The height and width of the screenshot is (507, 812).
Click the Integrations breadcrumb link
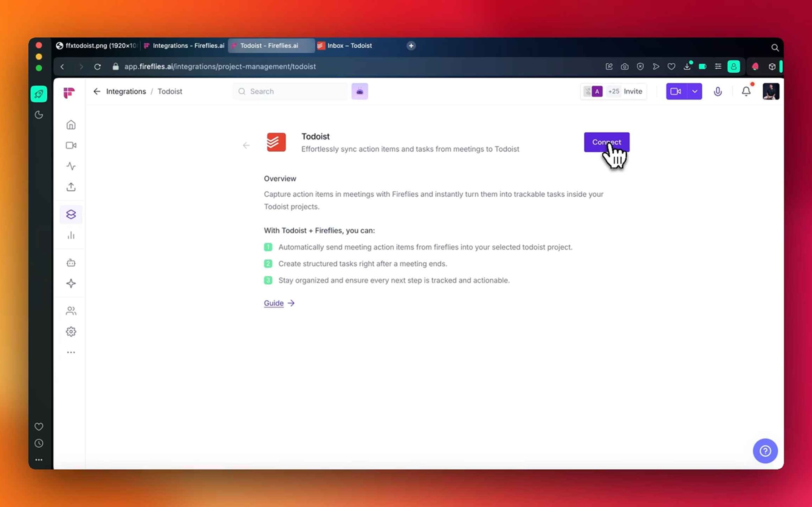(x=126, y=91)
